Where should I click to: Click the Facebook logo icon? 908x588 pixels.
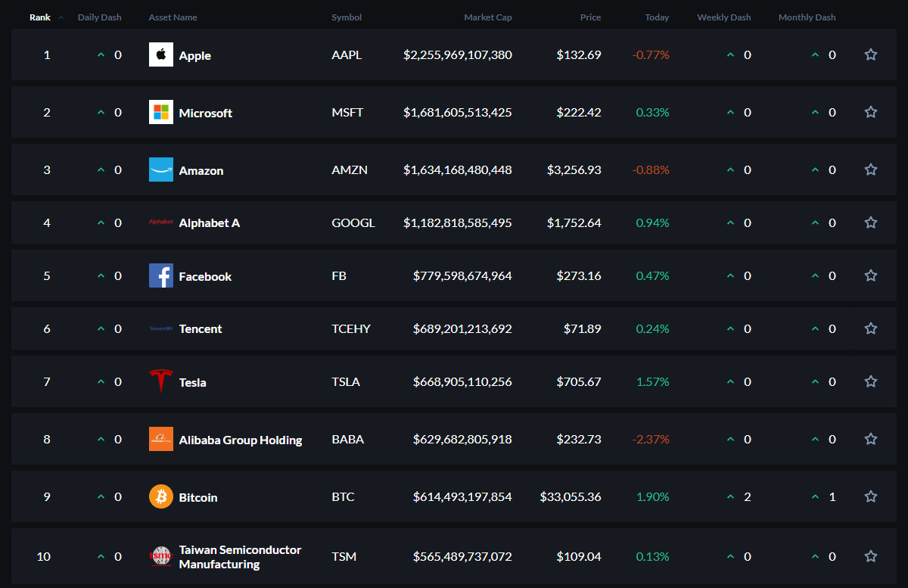pyautogui.click(x=161, y=275)
